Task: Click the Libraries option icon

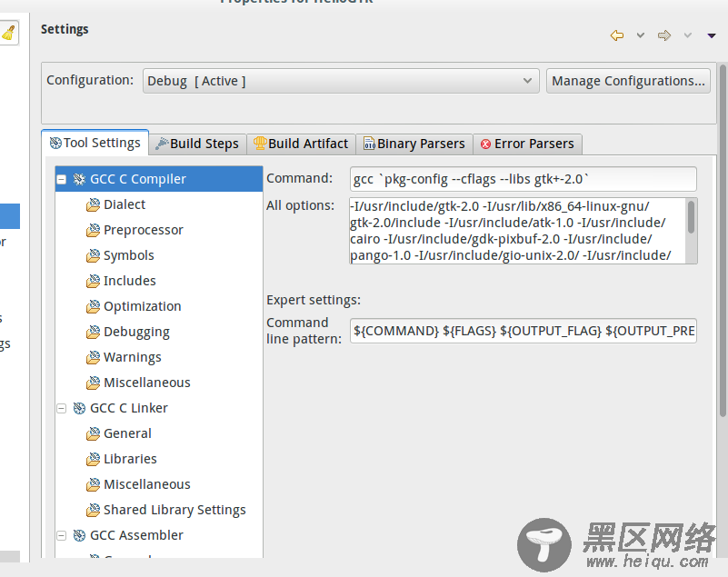Action: point(93,460)
